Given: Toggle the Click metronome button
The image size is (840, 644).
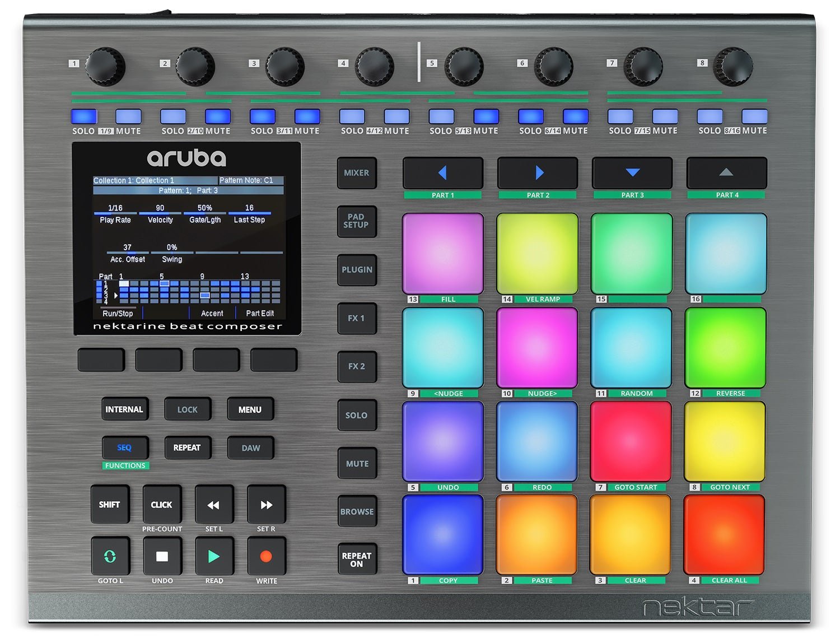Looking at the screenshot, I should tap(162, 505).
